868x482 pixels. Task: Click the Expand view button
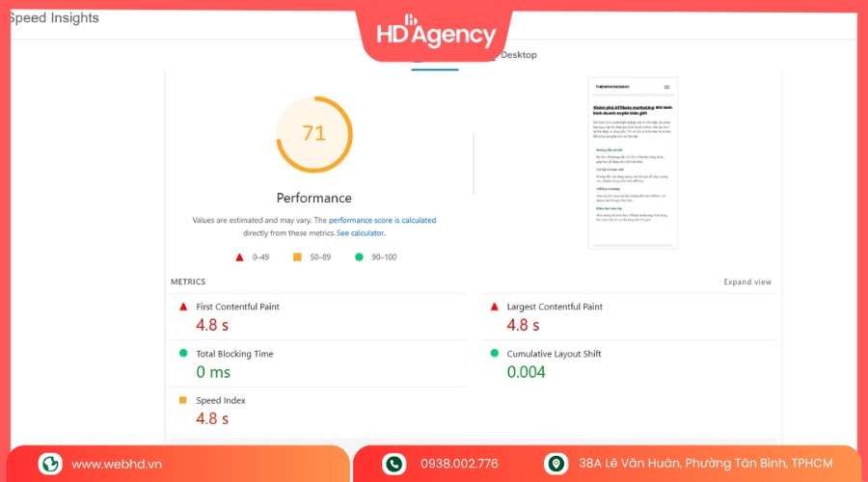(x=747, y=281)
